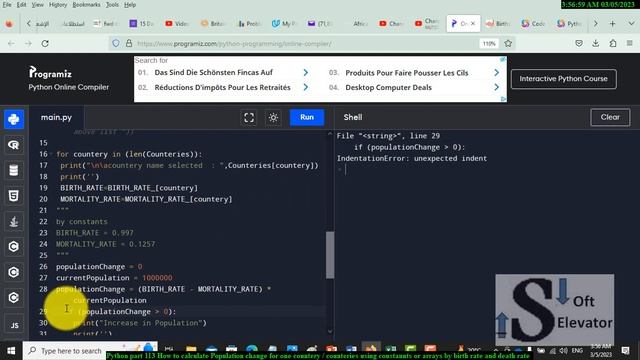Click the editor scrollbar down arrow
640x360 pixels.
pyautogui.click(x=330, y=331)
